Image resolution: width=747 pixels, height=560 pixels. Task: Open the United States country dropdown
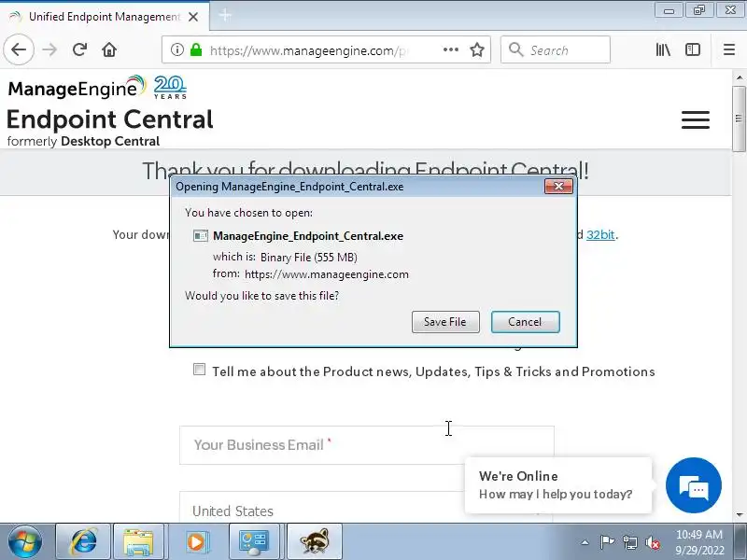(x=366, y=509)
